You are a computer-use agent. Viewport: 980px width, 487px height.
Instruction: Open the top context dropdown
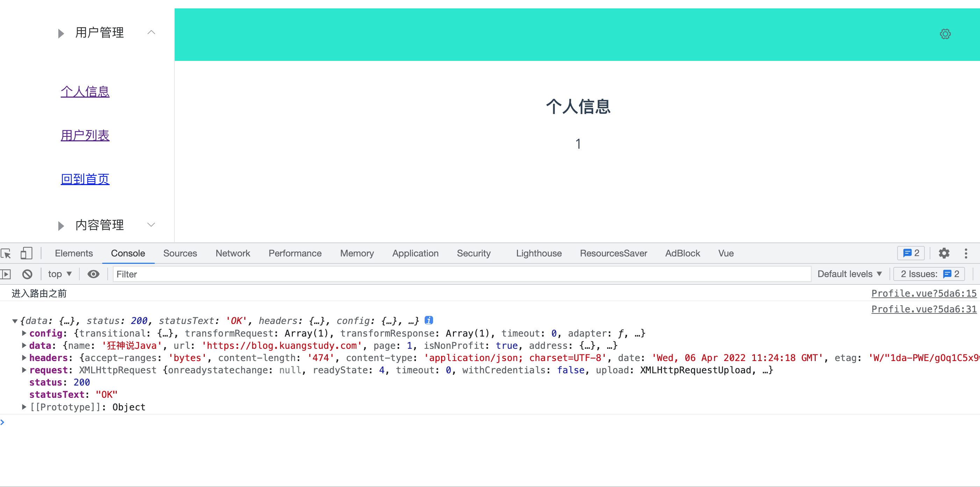[x=60, y=274]
